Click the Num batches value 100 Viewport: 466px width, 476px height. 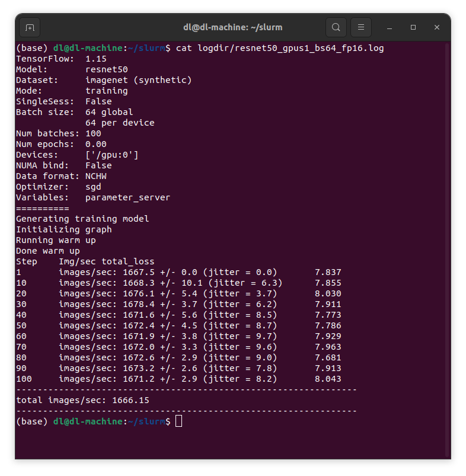[93, 133]
